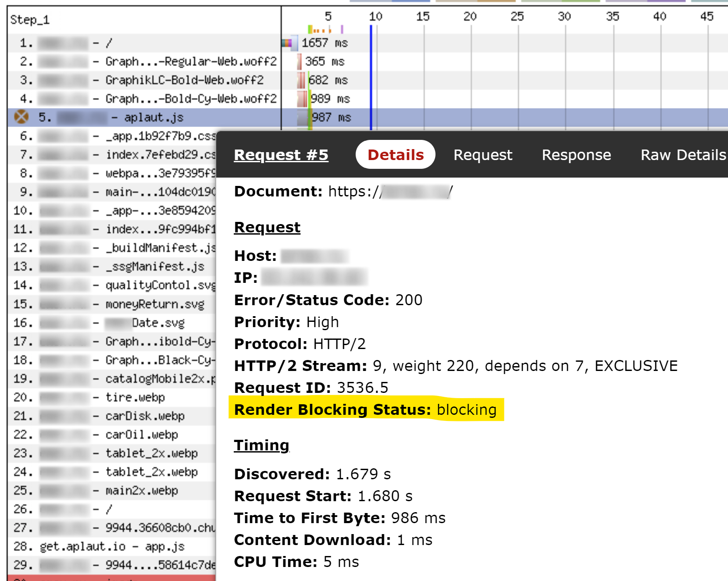Click the highlighted Render Blocking Status line
Screen dimensions: 728x581
coord(365,410)
